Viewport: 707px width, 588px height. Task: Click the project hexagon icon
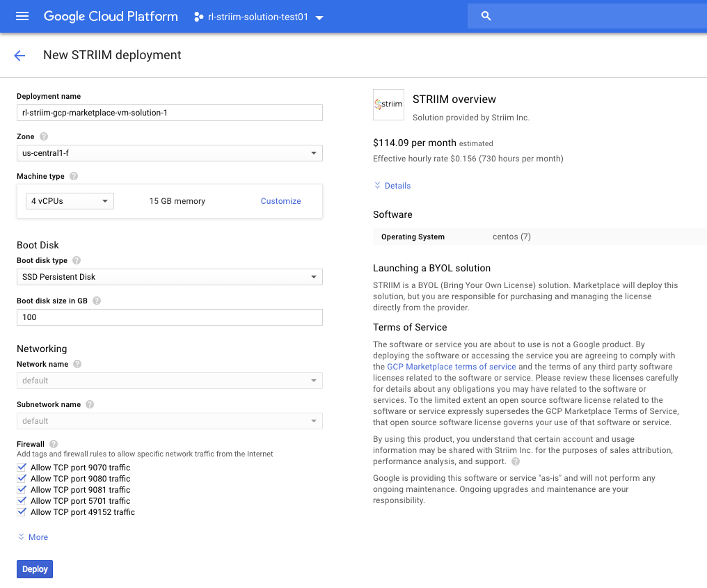click(198, 17)
